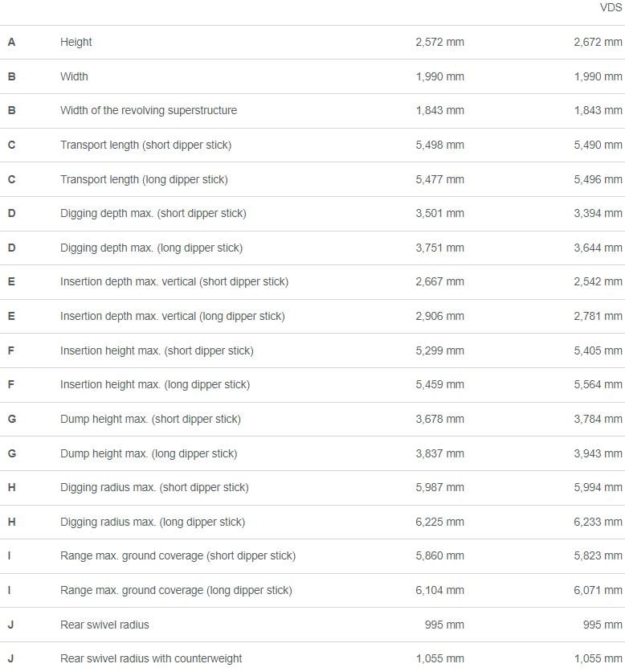Click the 6,225 mm digging radius value
The width and height of the screenshot is (625, 672).
coord(439,522)
